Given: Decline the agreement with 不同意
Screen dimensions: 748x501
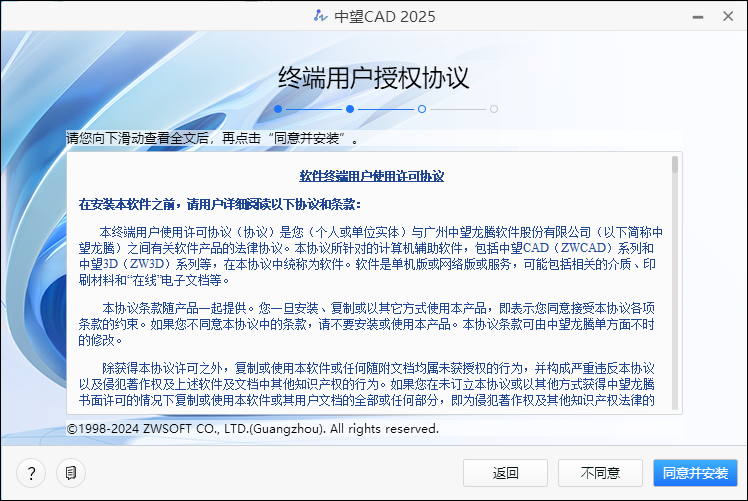Looking at the screenshot, I should [600, 473].
